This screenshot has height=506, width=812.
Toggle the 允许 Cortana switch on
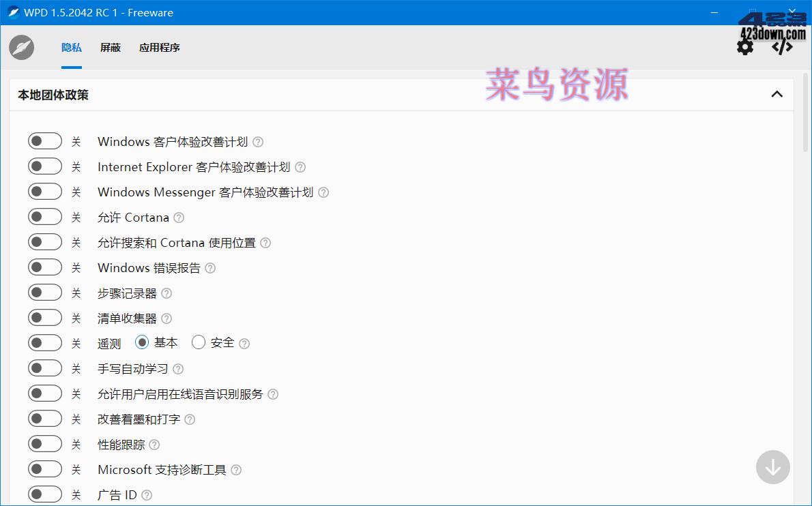pos(45,216)
